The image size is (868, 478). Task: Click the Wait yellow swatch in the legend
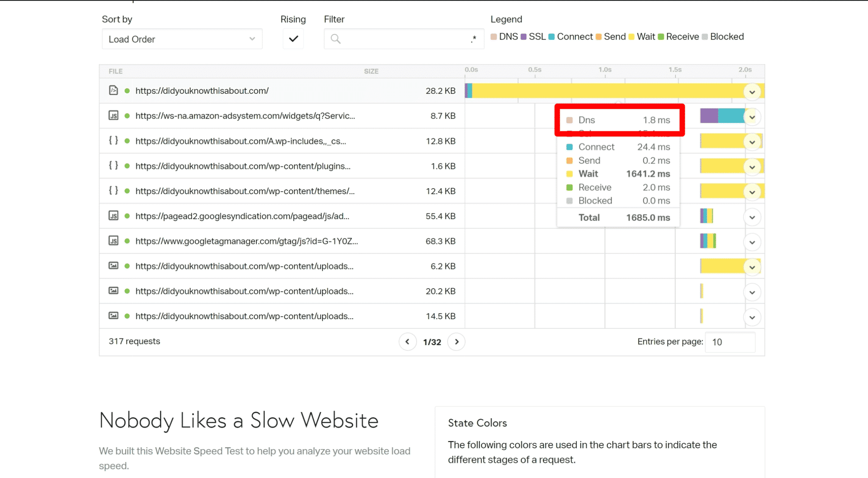632,37
